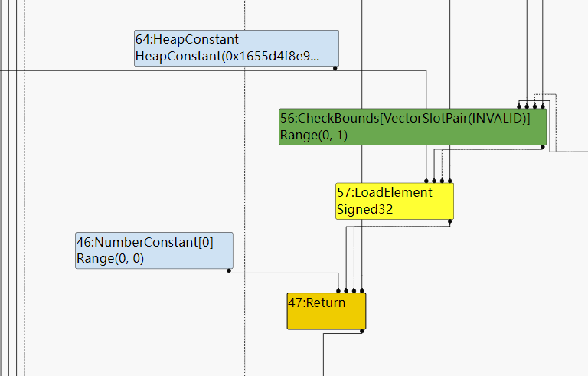Click the NumberConstant node's output port dot
Screen dimensions: 588x376
coord(229,270)
